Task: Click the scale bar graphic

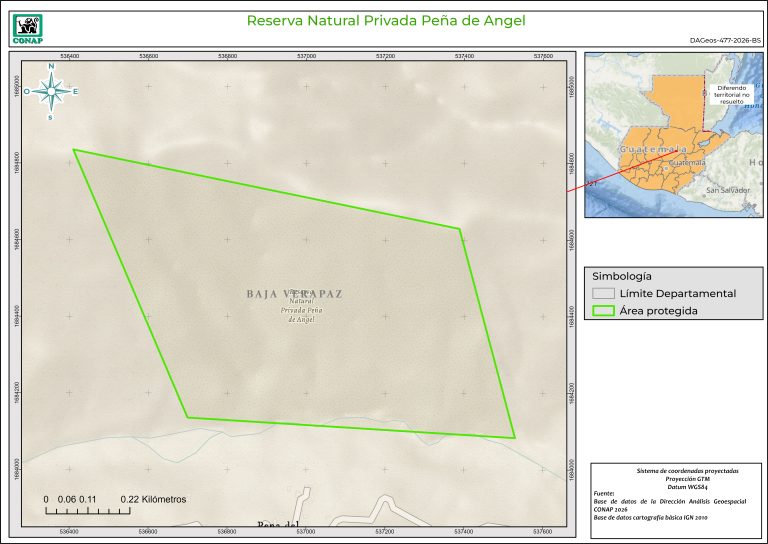Action: pos(88,511)
